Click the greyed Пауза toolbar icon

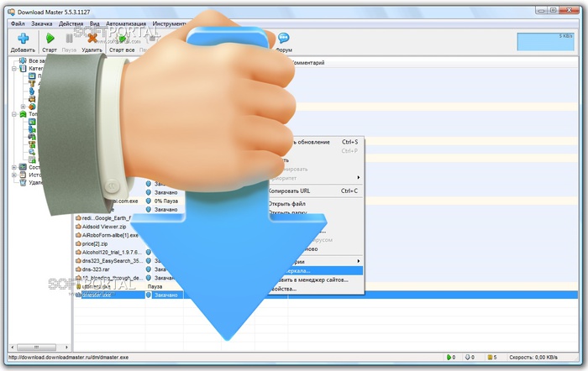point(69,39)
